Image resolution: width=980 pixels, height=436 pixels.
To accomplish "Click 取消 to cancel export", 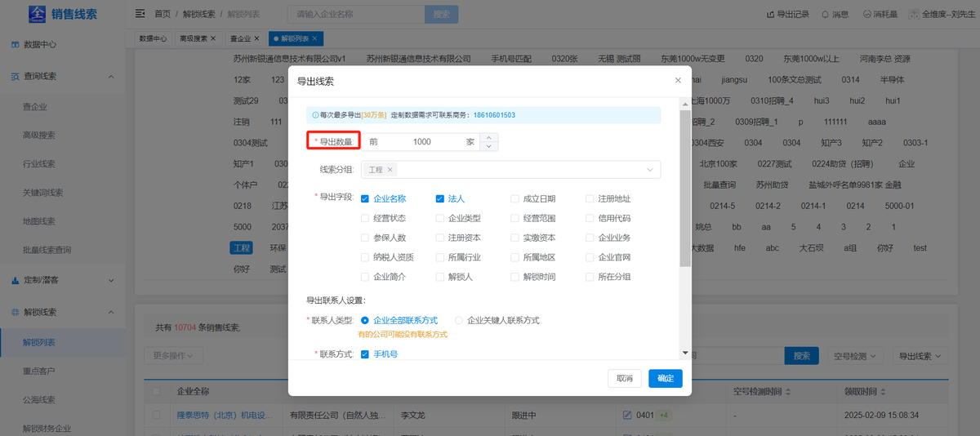I will (625, 378).
